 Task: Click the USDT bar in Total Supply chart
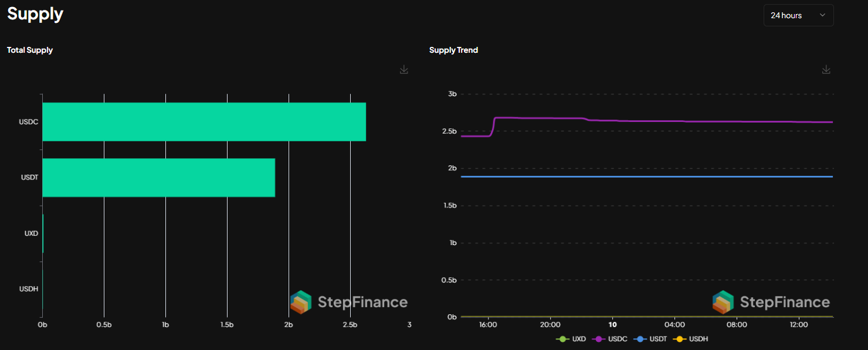(x=158, y=177)
